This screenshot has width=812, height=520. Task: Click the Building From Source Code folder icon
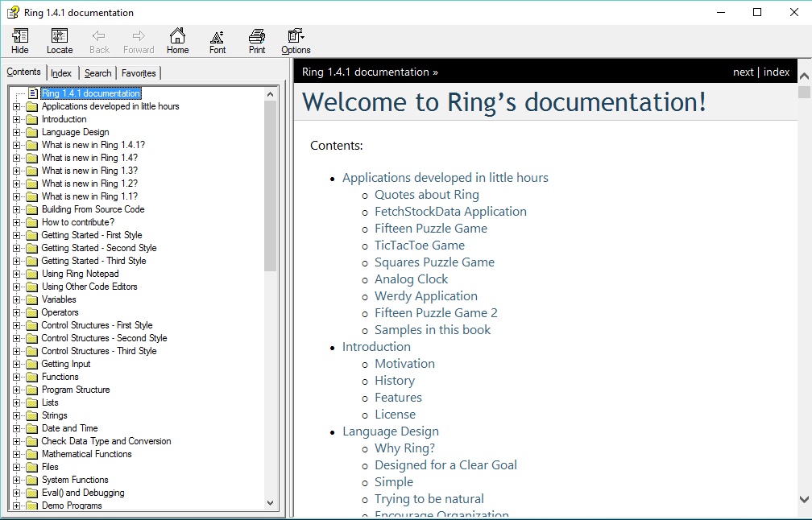[x=32, y=209]
